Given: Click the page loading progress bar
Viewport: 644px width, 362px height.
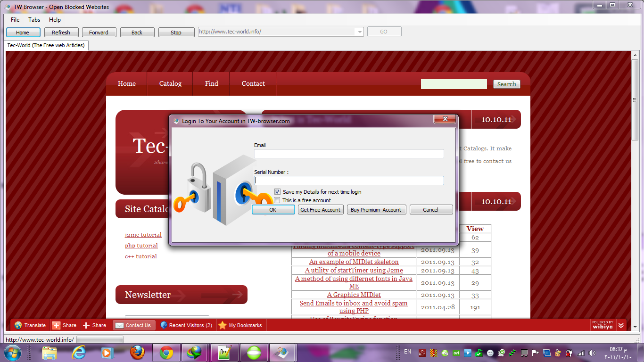Looking at the screenshot, I should 100,339.
